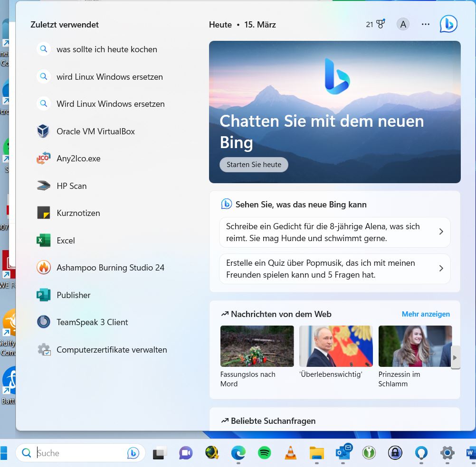This screenshot has width=476, height=467.
Task: Click the Start button on the taskbar
Action: coord(4,453)
